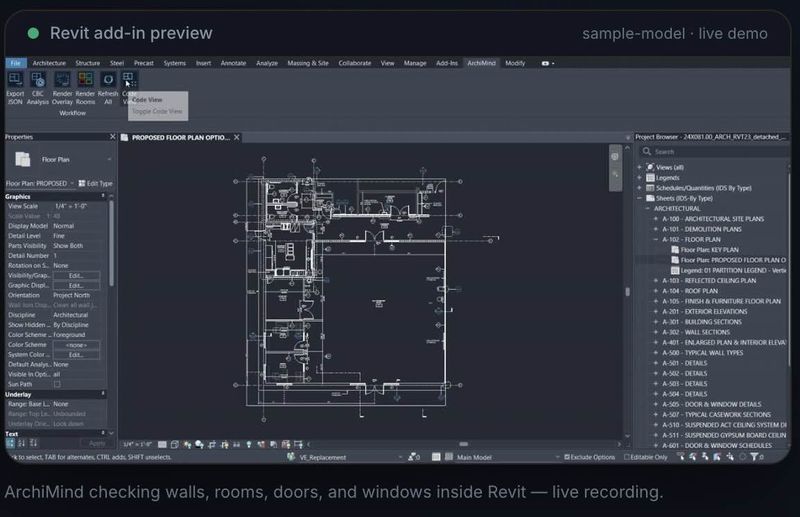The width and height of the screenshot is (800, 517).
Task: Toggle the Editable Only checkbox
Action: click(627, 457)
